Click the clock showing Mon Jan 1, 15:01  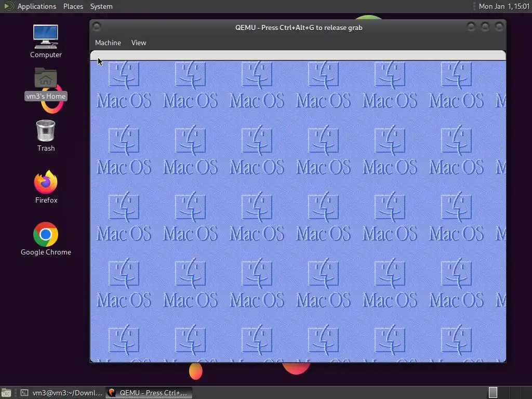504,6
